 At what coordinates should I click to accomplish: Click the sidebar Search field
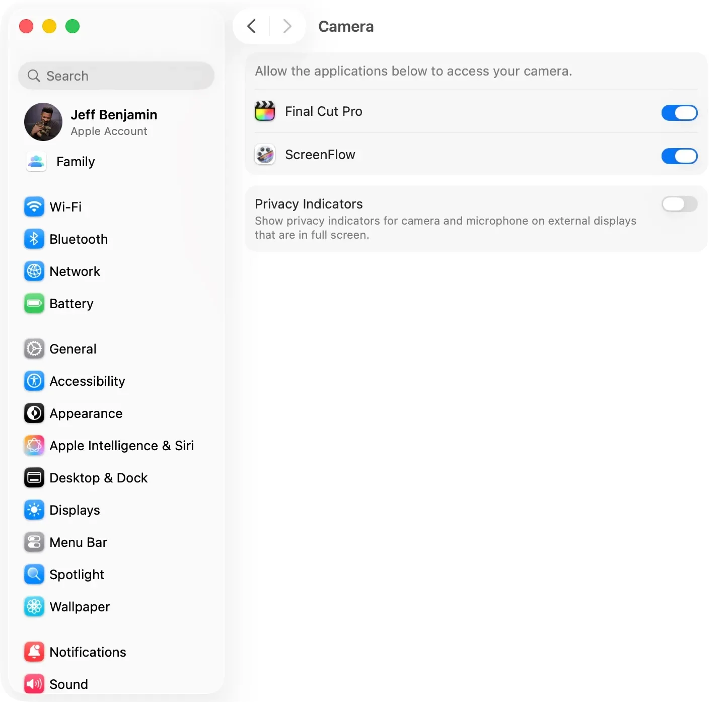(116, 76)
